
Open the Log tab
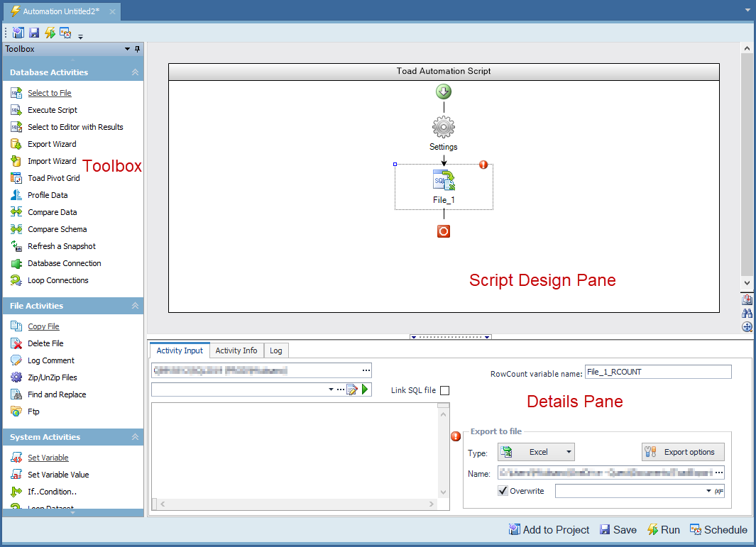[275, 350]
